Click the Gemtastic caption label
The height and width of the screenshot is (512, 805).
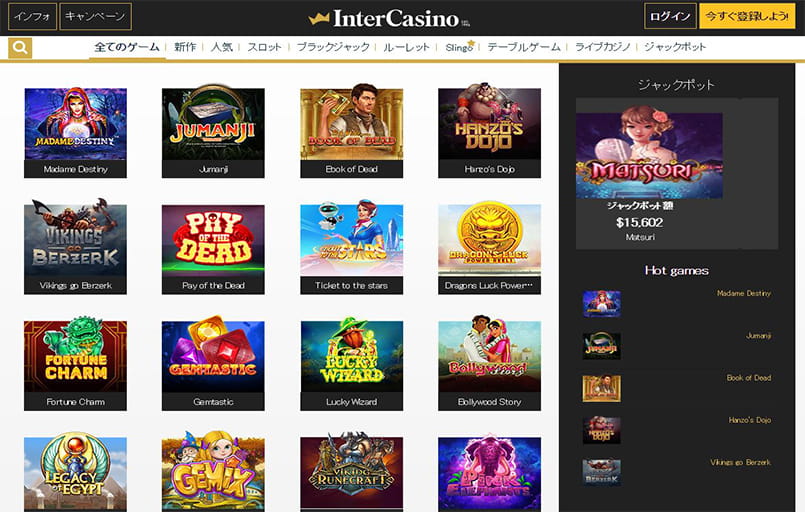click(213, 402)
